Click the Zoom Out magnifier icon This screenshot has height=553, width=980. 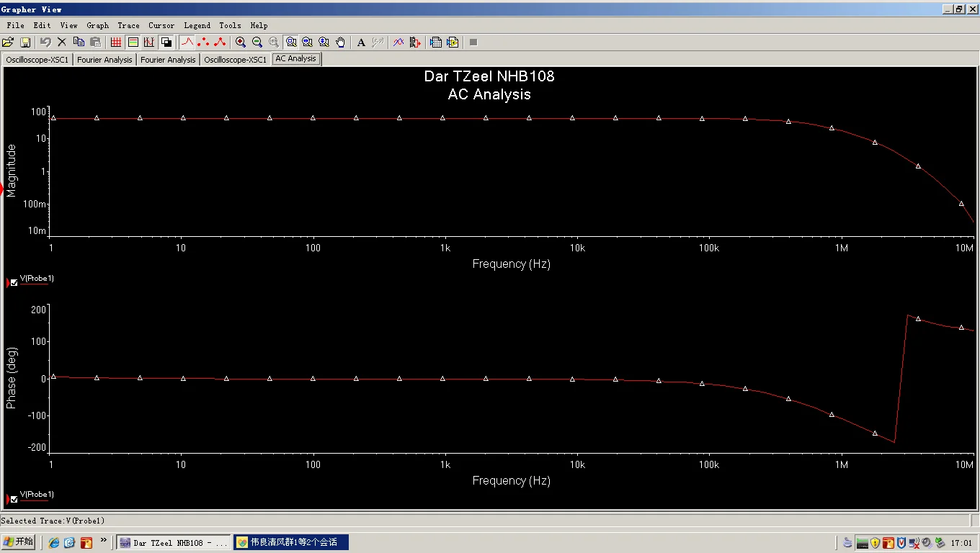257,42
